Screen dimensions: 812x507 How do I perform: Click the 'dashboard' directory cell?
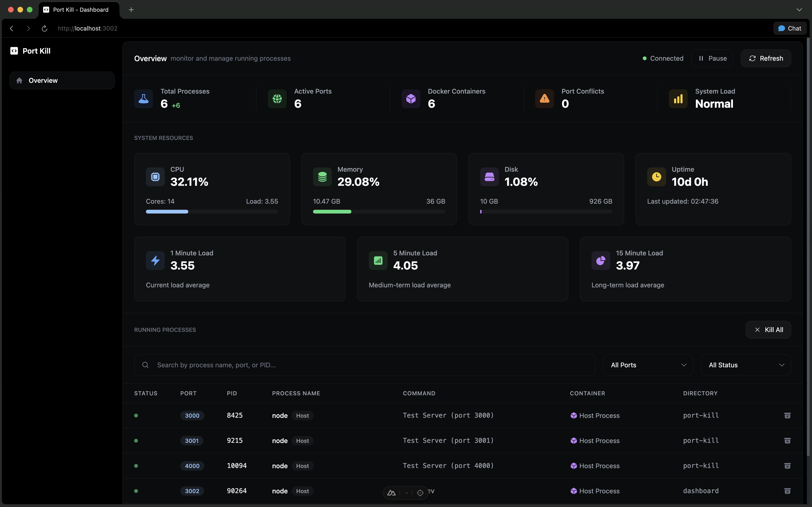pyautogui.click(x=701, y=491)
